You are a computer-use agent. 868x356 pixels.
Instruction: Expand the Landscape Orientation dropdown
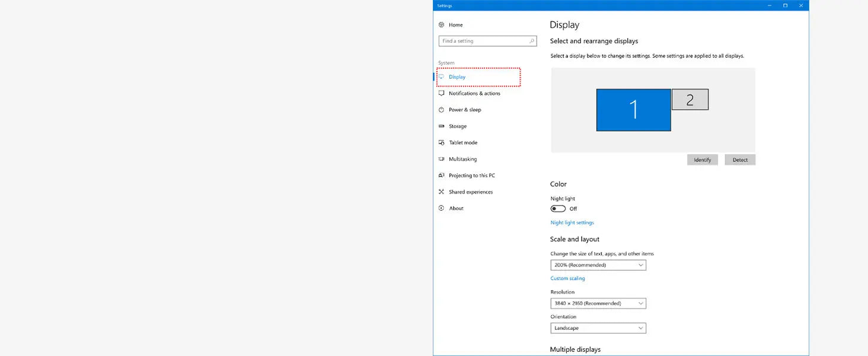pos(598,328)
